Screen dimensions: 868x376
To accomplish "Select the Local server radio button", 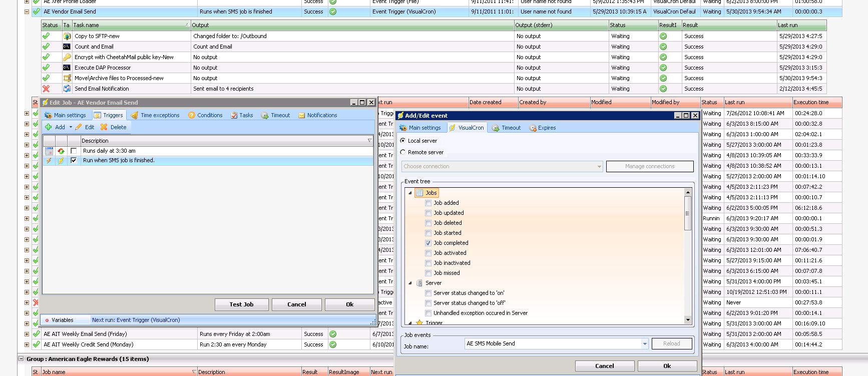I will pyautogui.click(x=403, y=141).
